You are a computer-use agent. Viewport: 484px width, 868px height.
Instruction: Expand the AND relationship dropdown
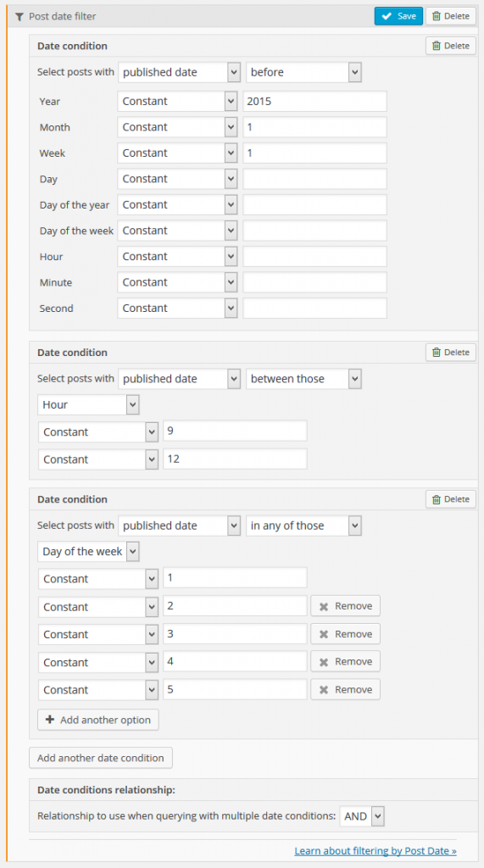click(362, 816)
